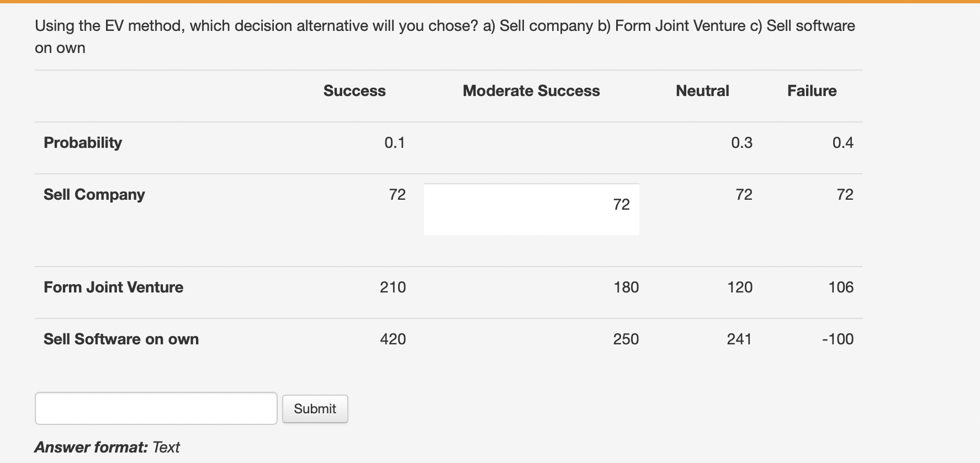
Task: Select the Probability row label
Action: point(82,142)
